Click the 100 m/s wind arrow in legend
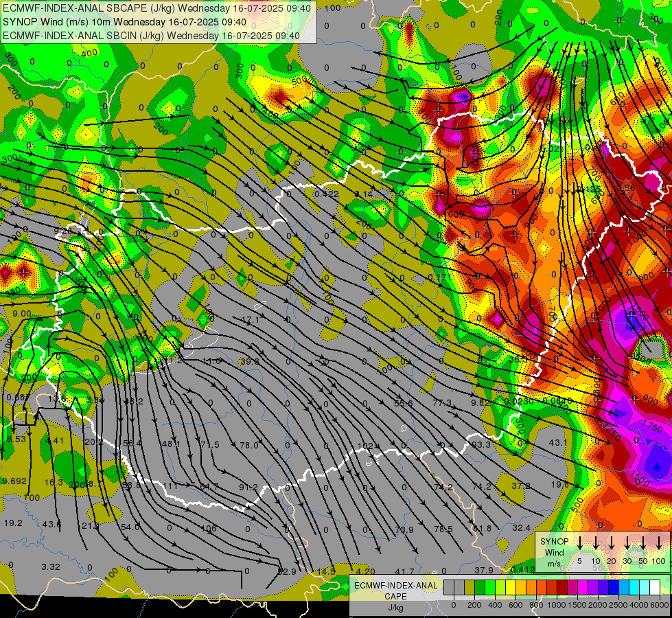 click(x=659, y=543)
